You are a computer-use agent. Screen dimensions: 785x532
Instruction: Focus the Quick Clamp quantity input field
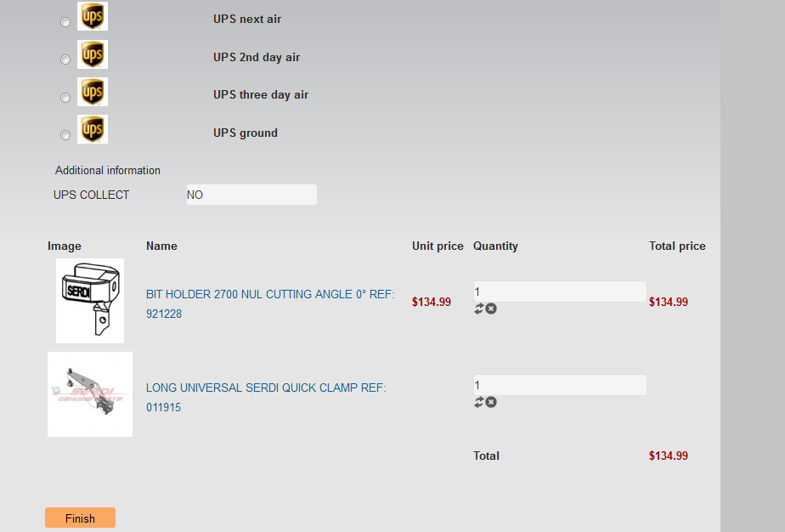559,385
